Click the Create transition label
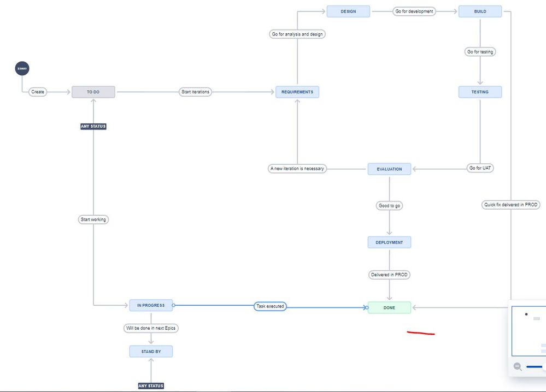The image size is (546, 392). 38,92
